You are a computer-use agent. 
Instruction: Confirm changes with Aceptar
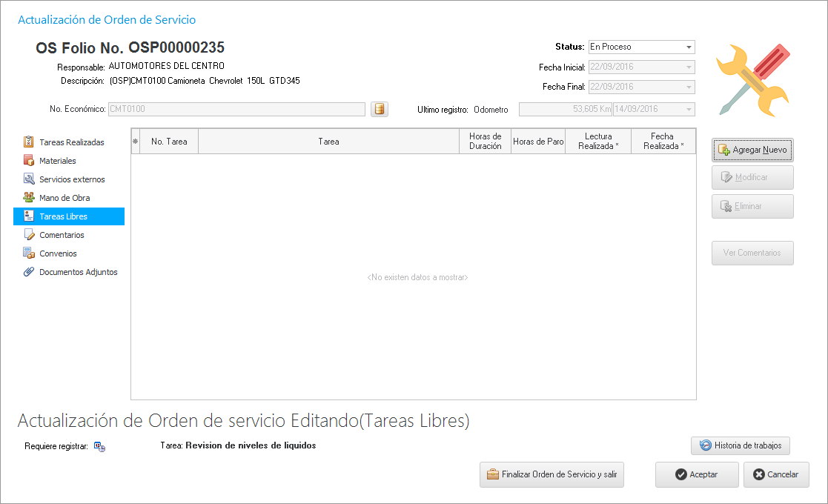coord(696,474)
